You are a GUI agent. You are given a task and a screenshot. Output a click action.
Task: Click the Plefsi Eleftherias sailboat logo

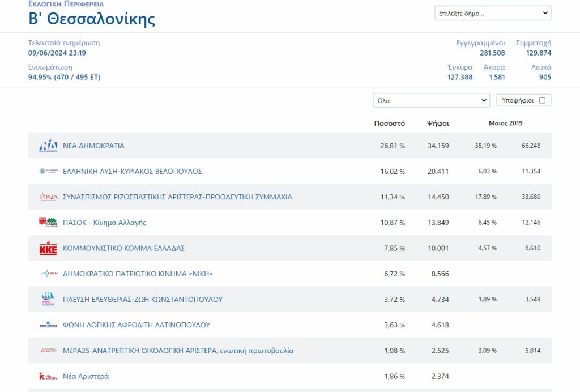coord(49,299)
